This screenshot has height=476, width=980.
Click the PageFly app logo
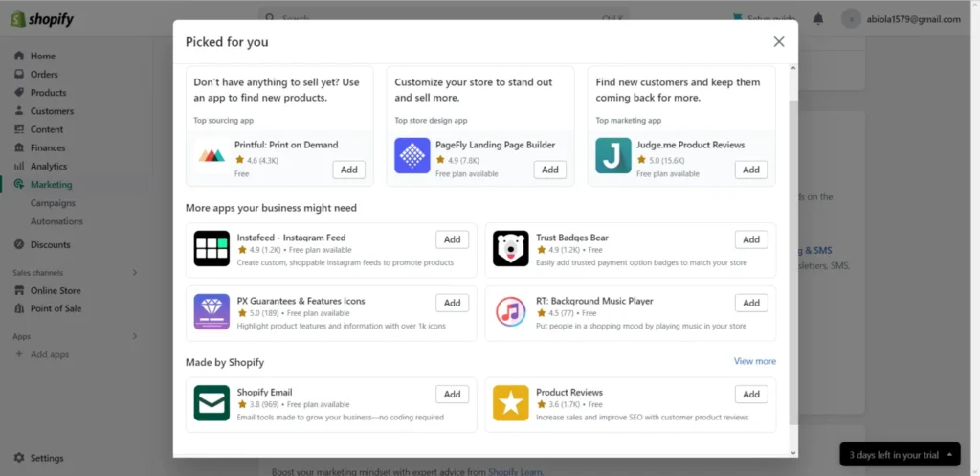click(412, 155)
